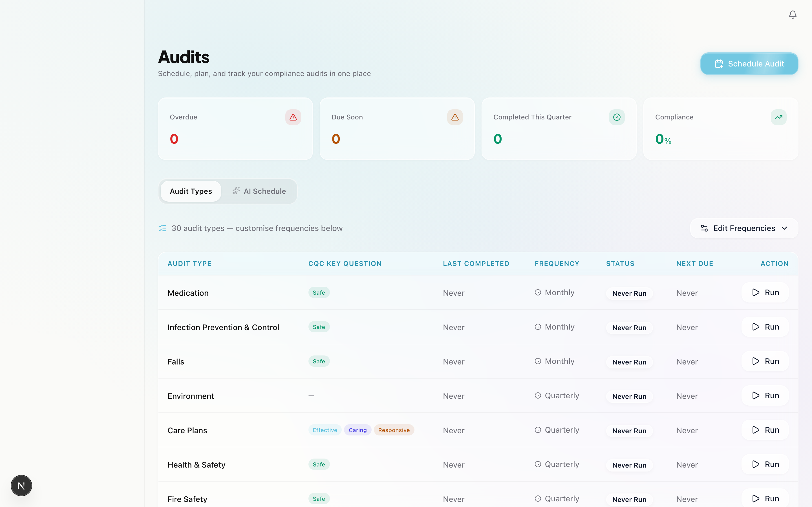Click the checklist icon beside audit types count
Screen dimensions: 812x507
tap(162, 228)
